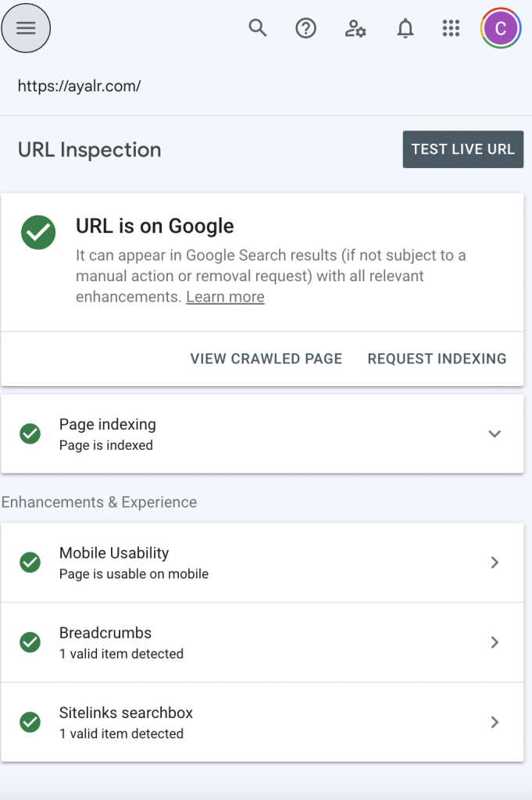The image size is (532, 800).
Task: Expand the Page indexing chevron
Action: pos(495,434)
